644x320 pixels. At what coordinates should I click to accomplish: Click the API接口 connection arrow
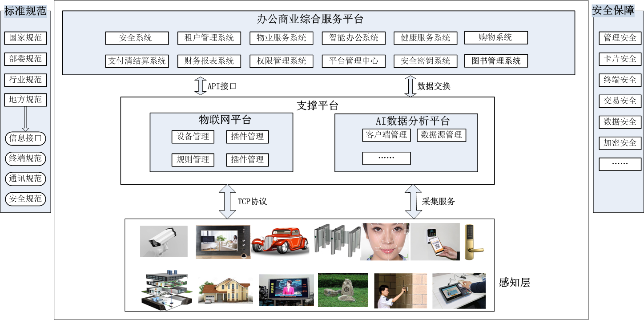click(199, 85)
